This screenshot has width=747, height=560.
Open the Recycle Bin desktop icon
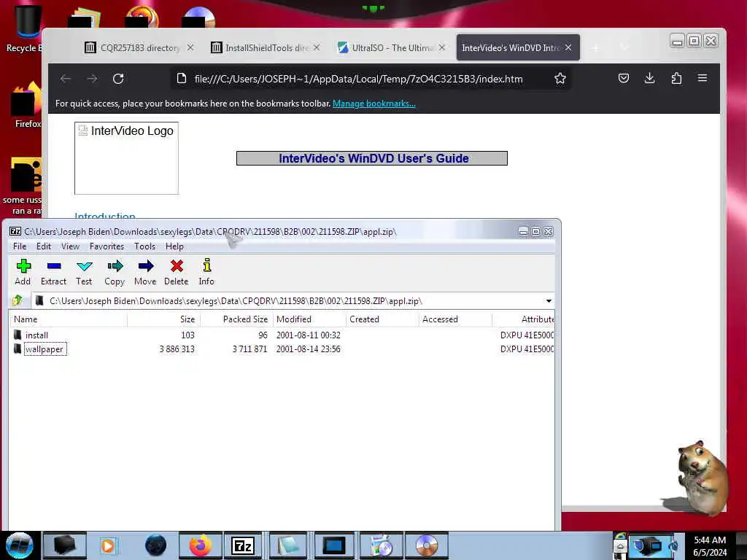click(x=24, y=28)
